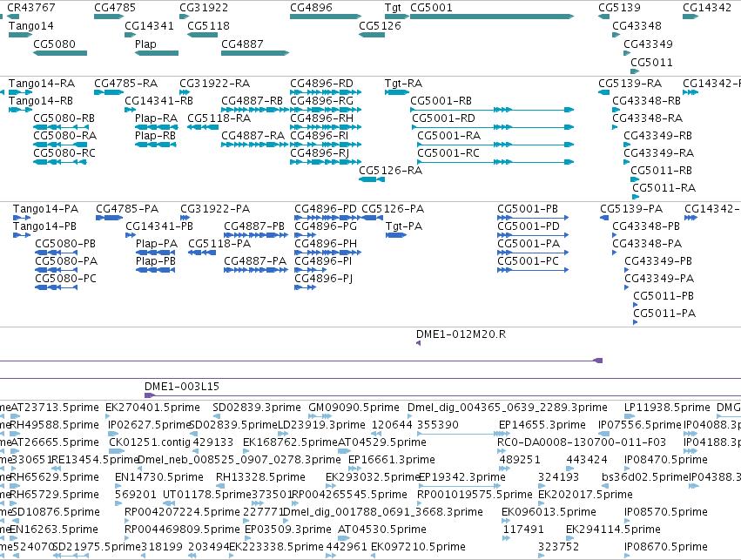
Task: Select EST RH13328.5prime
Action: (x=219, y=486)
